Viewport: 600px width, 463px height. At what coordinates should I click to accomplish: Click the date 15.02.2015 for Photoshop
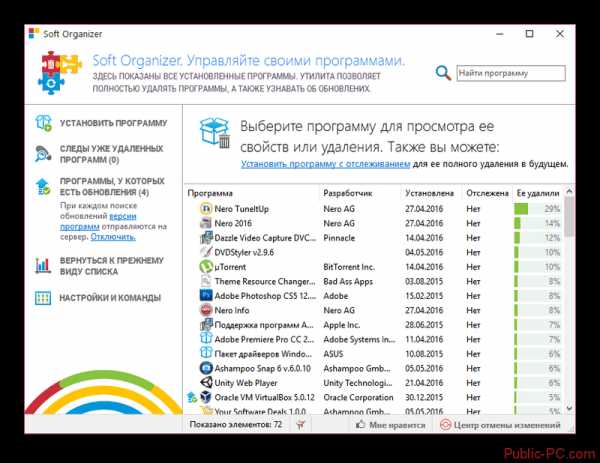coord(424,296)
